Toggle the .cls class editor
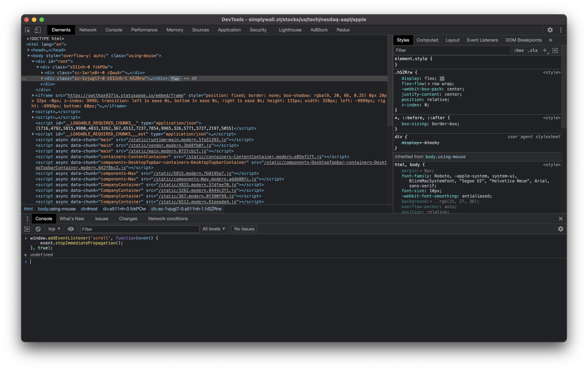The width and height of the screenshot is (588, 370). [x=532, y=50]
